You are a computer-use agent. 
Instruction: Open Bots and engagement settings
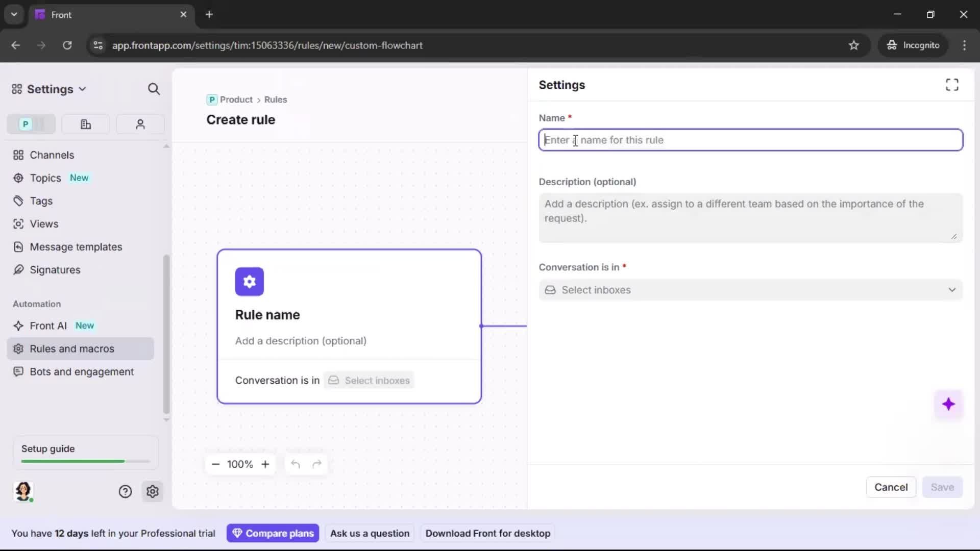[x=81, y=372]
